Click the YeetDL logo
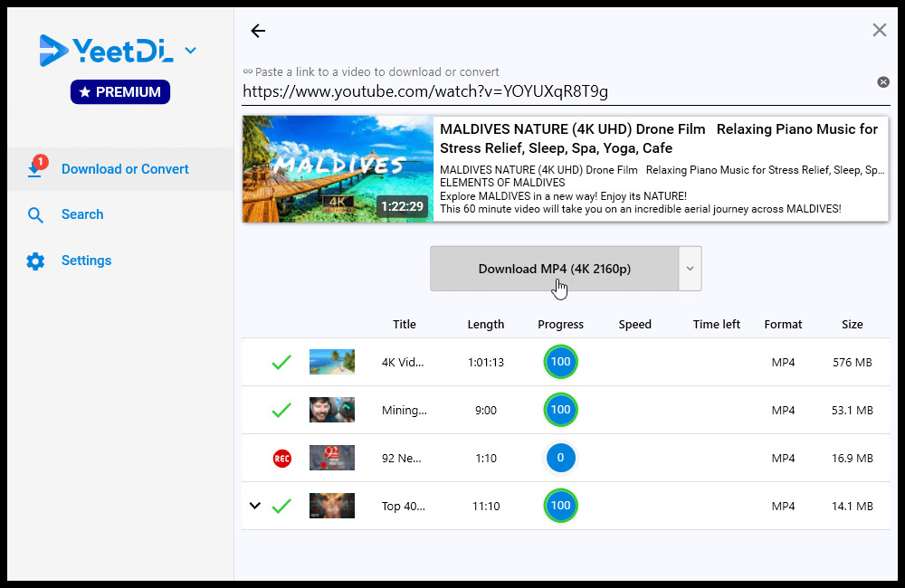 coord(106,51)
